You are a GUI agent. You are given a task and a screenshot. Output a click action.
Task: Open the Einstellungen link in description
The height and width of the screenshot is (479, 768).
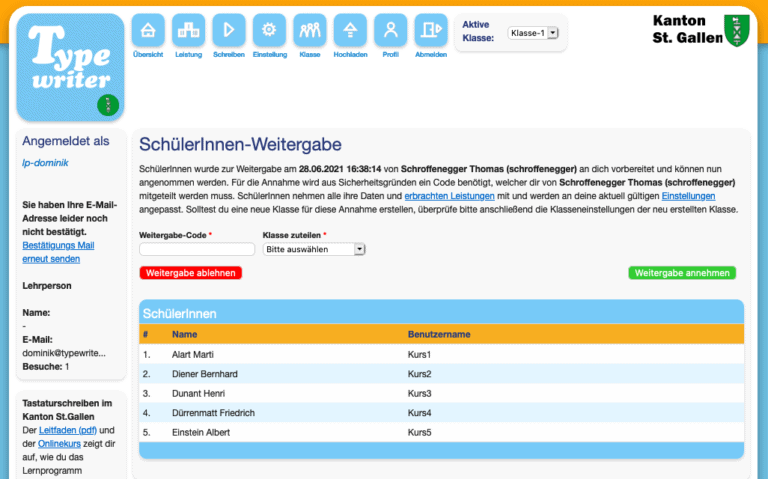click(688, 196)
